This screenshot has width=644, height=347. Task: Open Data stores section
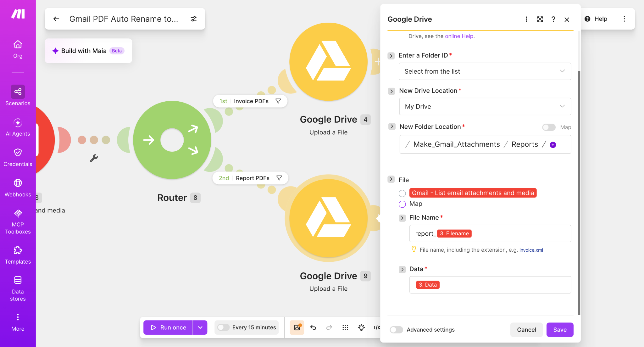(x=18, y=289)
